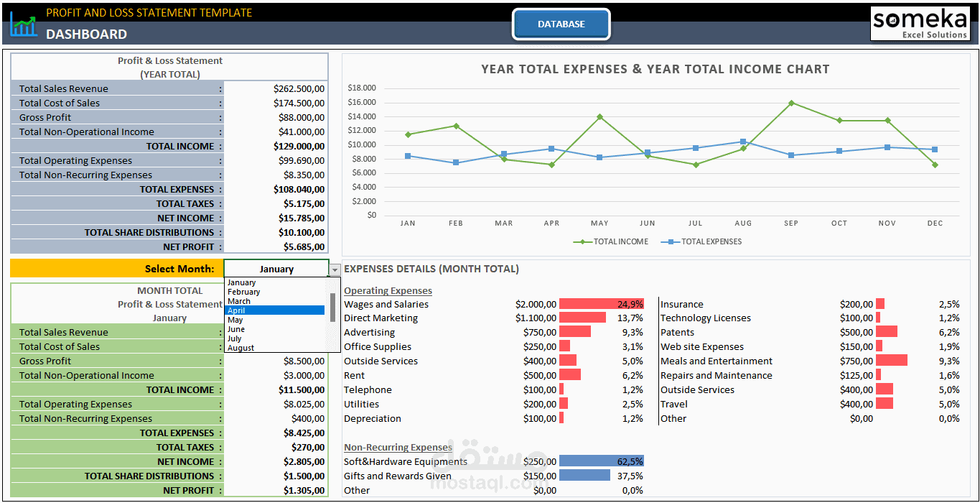Open the DATABASE button

click(561, 24)
